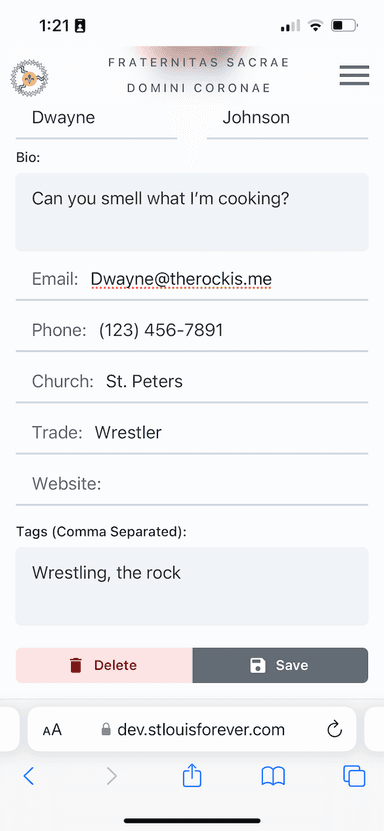Tap the fleur-de-lis crown site logo

(x=29, y=77)
